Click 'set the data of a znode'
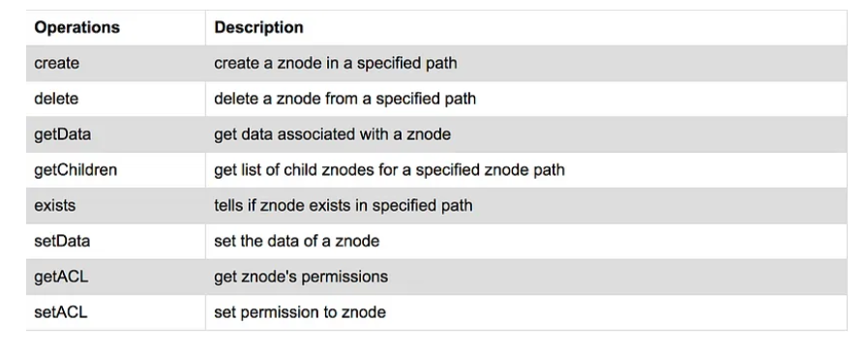This screenshot has width=868, height=351. 297,242
